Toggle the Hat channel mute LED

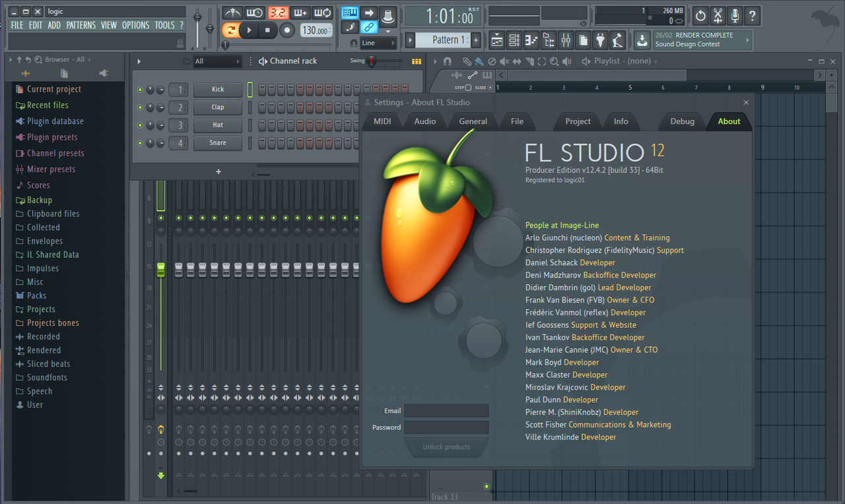click(x=140, y=125)
